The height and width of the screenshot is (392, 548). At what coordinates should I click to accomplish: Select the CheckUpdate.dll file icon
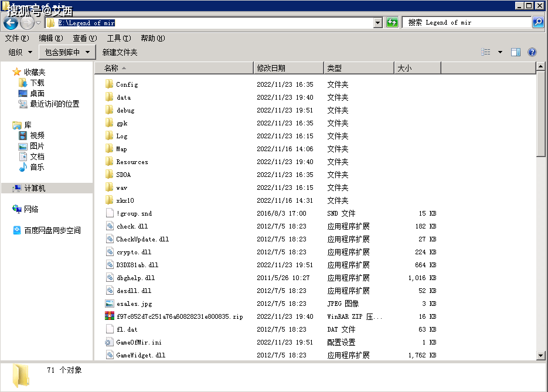[x=110, y=239]
